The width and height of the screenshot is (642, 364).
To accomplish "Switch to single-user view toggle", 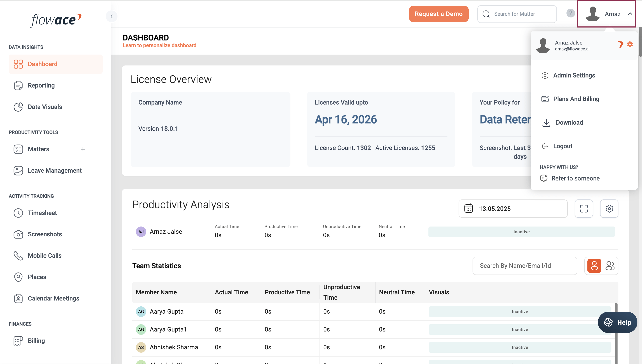I will (594, 266).
